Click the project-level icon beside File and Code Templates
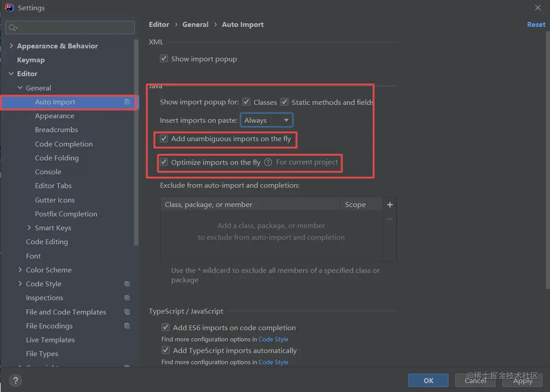 (x=127, y=312)
